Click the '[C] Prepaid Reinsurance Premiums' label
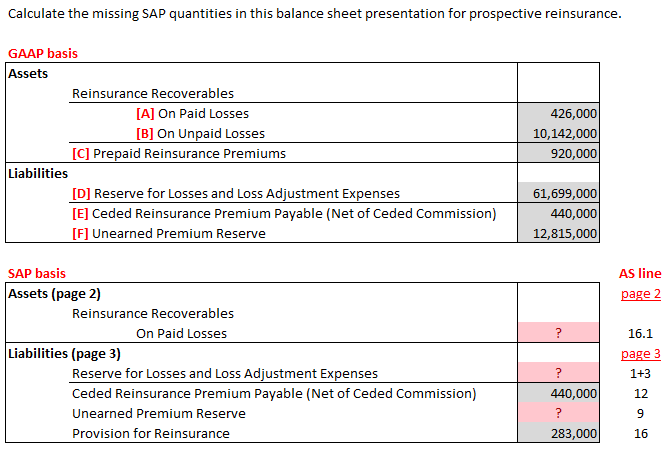The width and height of the screenshot is (670, 452). pos(179,153)
